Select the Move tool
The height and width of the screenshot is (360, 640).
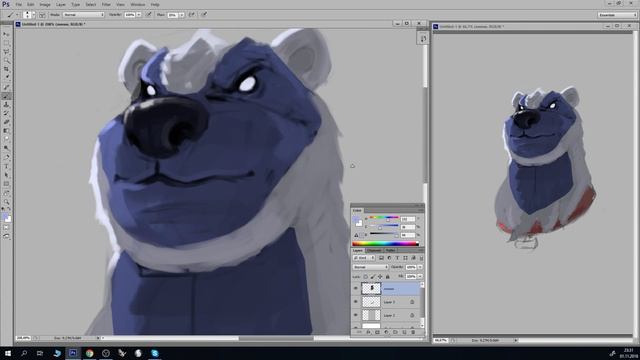click(x=6, y=34)
